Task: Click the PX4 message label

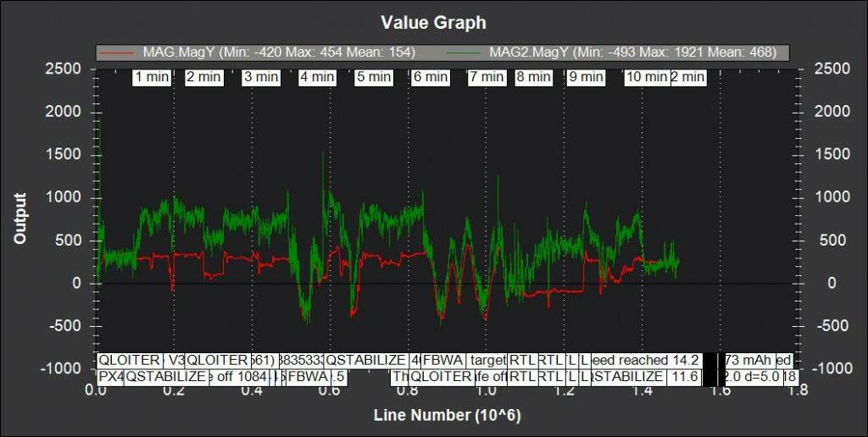Action: pos(111,376)
